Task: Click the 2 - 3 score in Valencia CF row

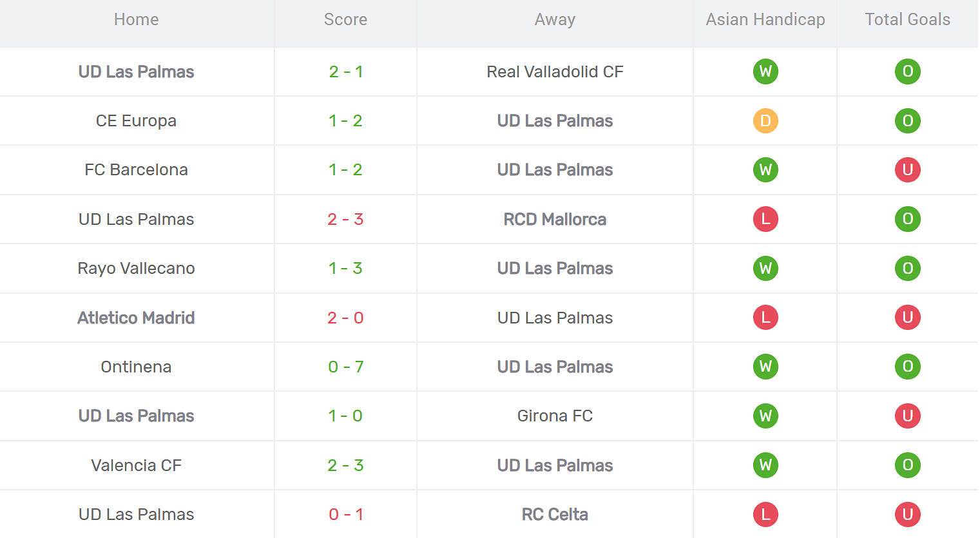Action: 345,465
